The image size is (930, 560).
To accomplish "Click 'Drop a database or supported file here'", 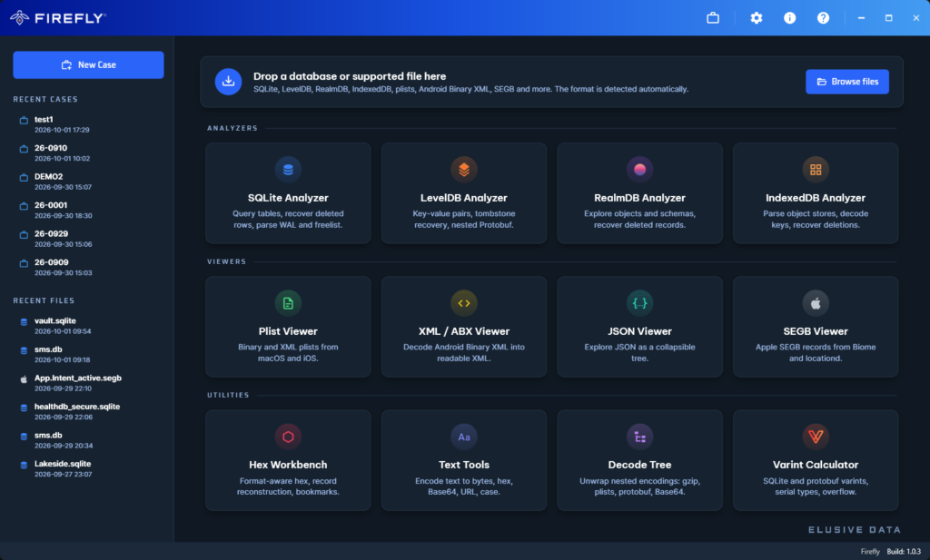I will point(350,76).
